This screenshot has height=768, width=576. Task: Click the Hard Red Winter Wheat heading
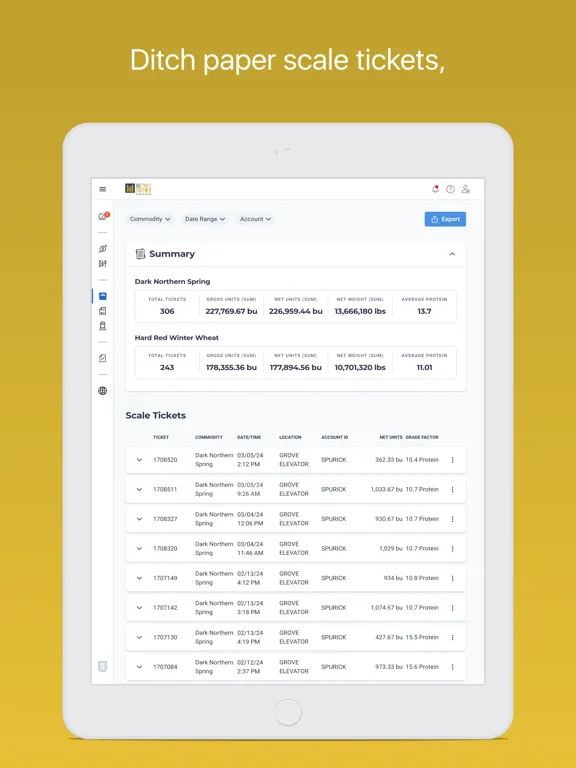pyautogui.click(x=177, y=337)
